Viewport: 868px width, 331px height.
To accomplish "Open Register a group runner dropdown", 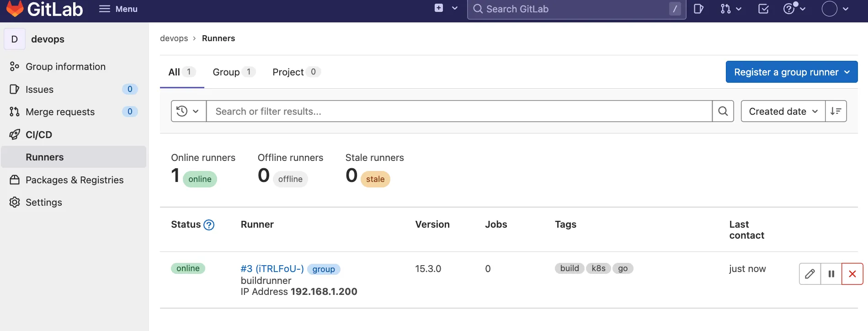I will [x=791, y=72].
